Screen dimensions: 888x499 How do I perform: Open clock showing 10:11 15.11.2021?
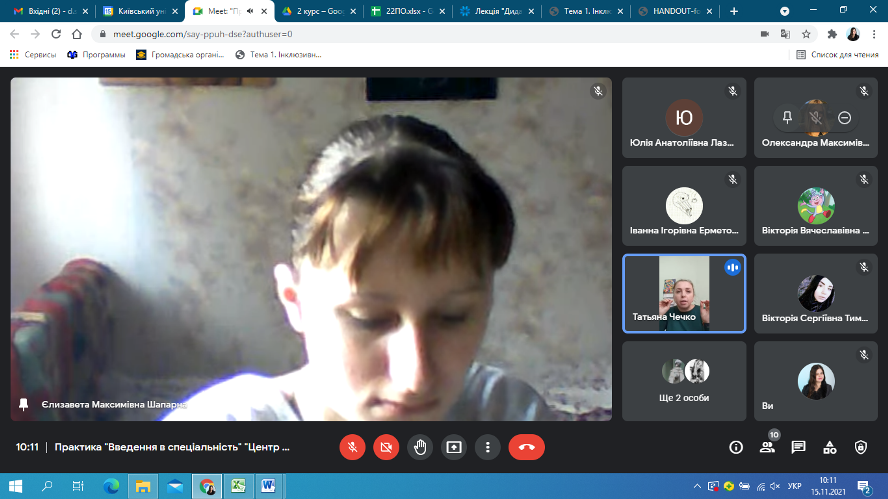[x=828, y=486]
